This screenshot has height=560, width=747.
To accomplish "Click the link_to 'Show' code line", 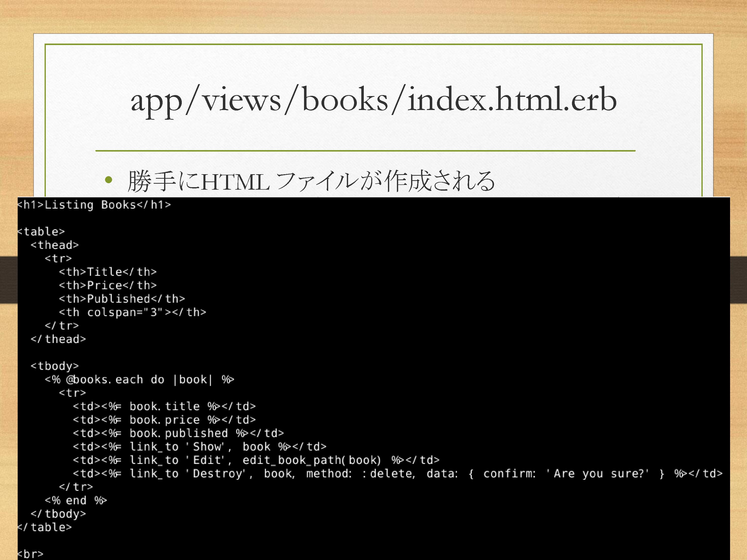I will coord(200,447).
